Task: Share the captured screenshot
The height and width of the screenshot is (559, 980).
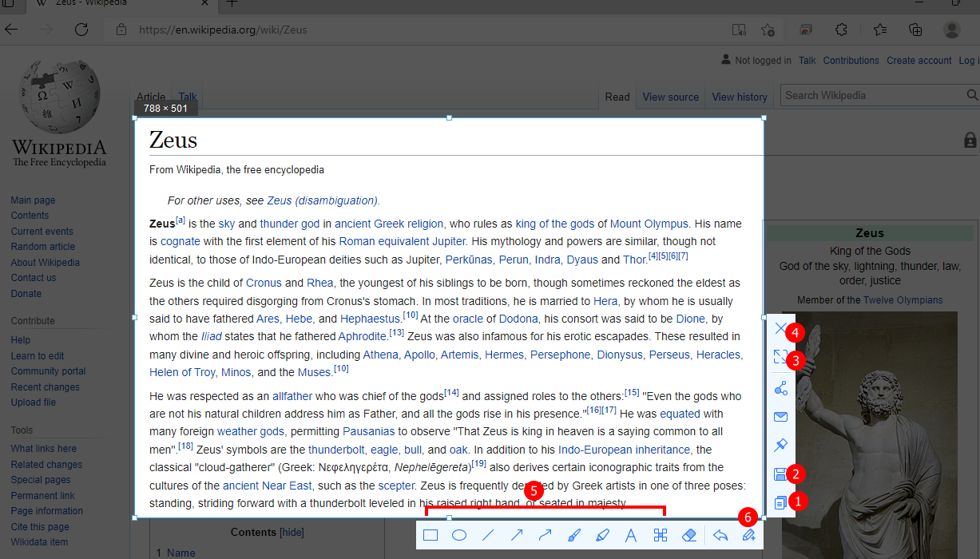Action: 781,388
